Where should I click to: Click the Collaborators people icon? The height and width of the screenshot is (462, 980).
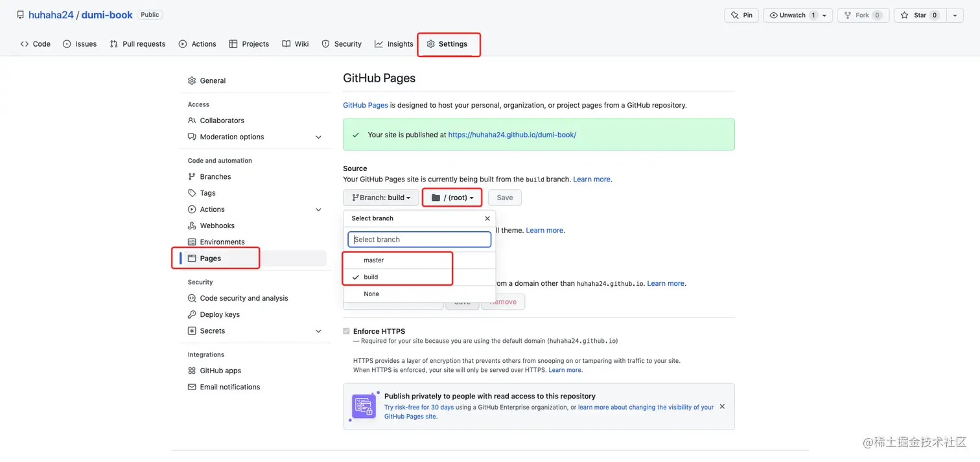point(192,121)
